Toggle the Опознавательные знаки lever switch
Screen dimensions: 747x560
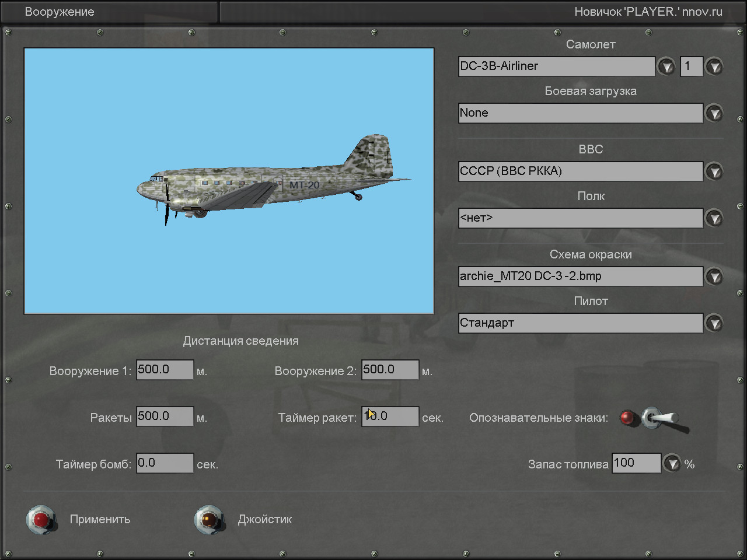click(x=662, y=418)
